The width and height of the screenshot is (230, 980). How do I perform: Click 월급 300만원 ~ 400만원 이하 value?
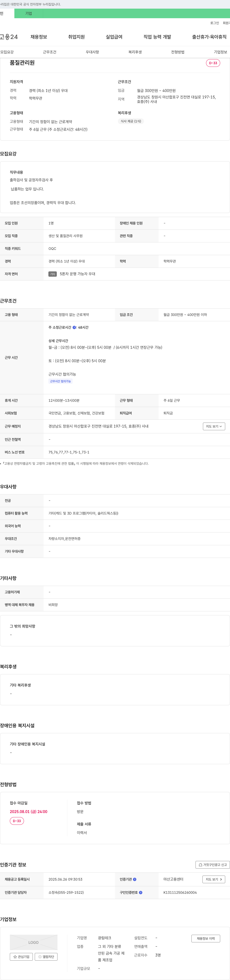coord(185,315)
